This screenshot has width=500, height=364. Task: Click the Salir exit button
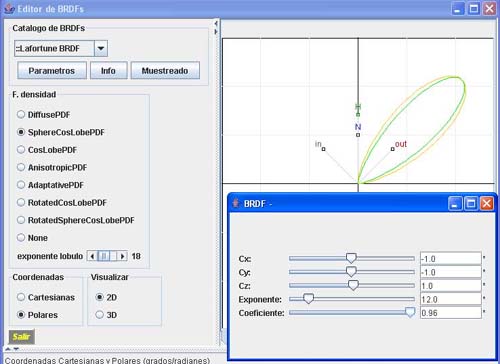click(21, 337)
